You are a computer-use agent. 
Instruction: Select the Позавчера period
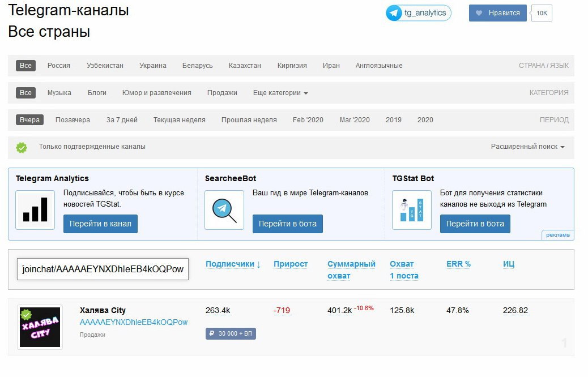[73, 120]
